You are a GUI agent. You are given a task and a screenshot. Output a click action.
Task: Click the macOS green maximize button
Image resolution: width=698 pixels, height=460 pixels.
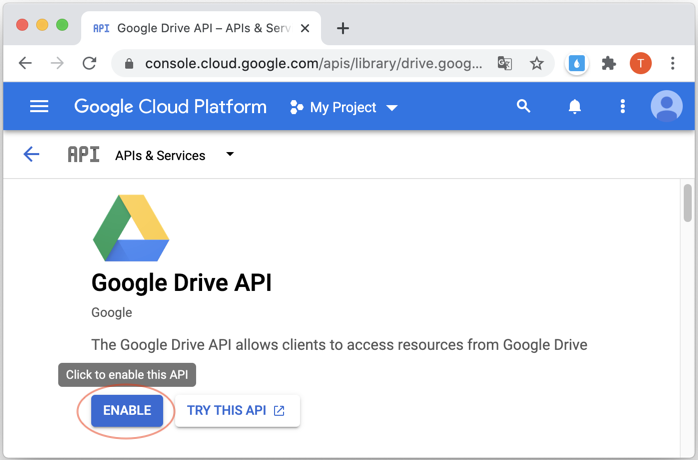coord(62,25)
